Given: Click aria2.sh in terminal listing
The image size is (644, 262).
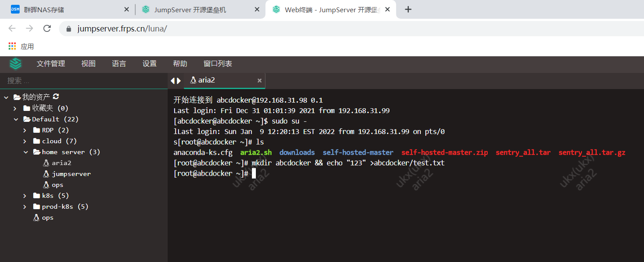Looking at the screenshot, I should 256,152.
